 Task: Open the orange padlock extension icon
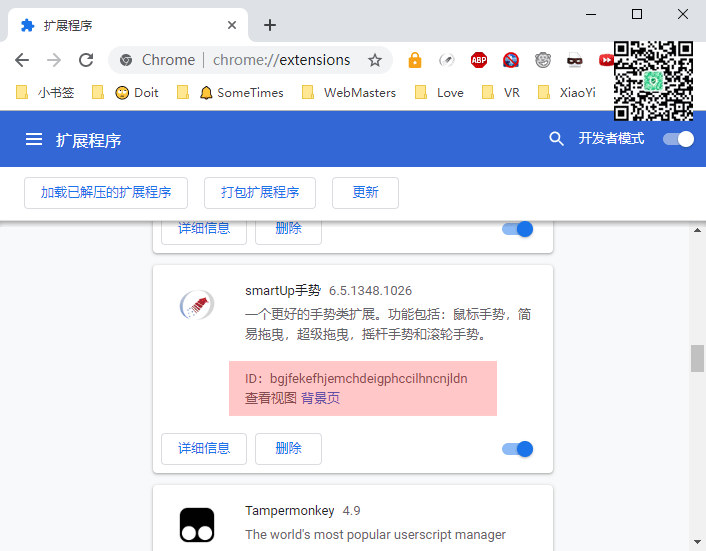[415, 60]
